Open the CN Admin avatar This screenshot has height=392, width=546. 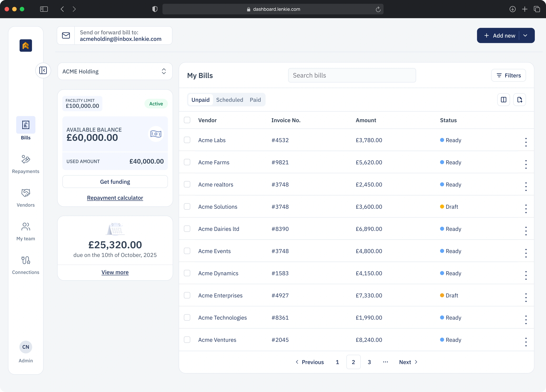26,347
